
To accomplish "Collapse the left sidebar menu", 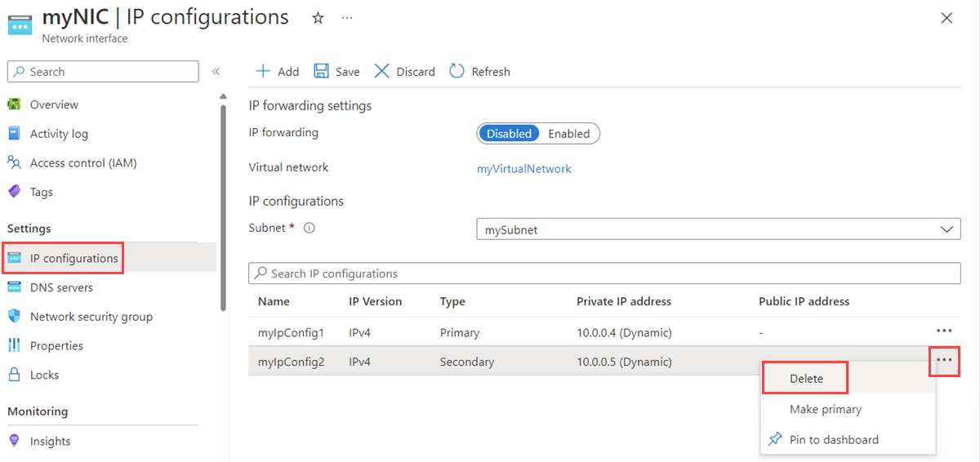I will [x=216, y=72].
